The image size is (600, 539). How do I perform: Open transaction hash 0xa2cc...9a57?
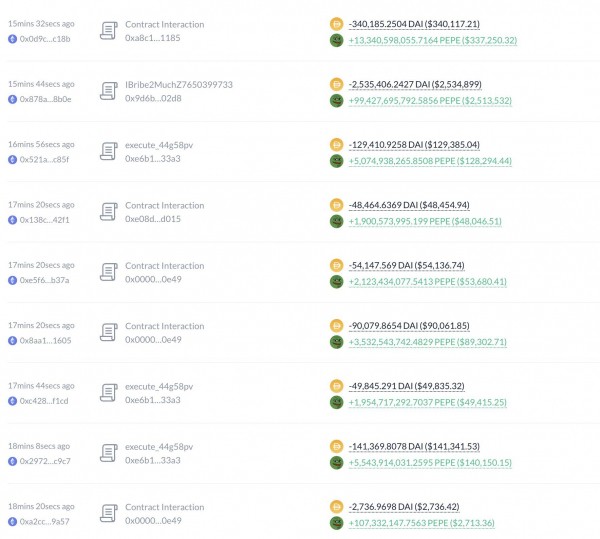pos(46,521)
